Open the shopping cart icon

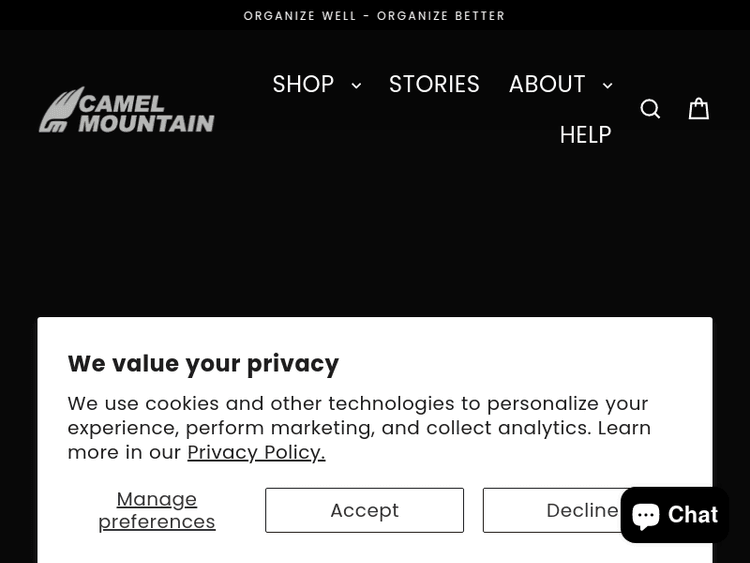[x=699, y=108]
